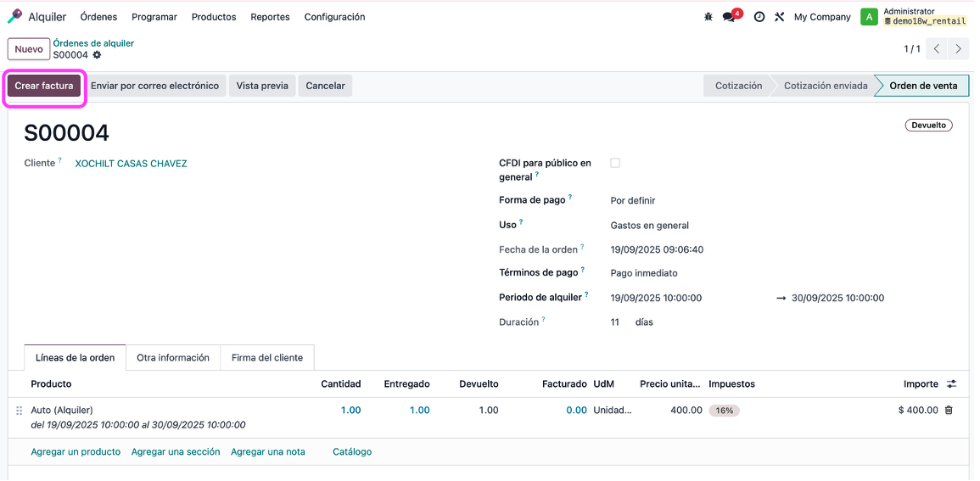Click Agregar una sección link

click(176, 451)
